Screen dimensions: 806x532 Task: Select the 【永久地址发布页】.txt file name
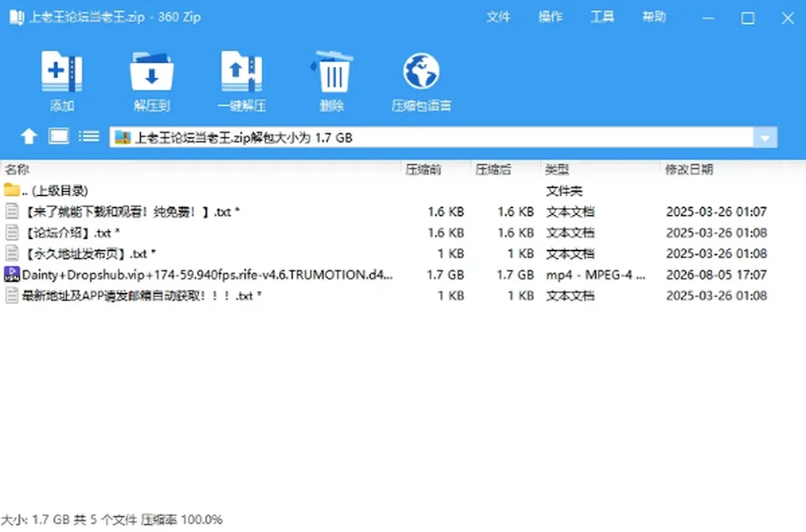pyautogui.click(x=90, y=253)
